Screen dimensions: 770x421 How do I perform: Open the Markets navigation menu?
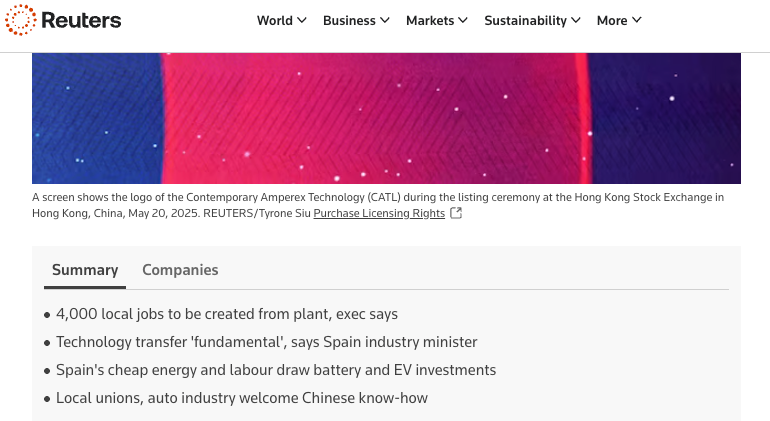pos(430,20)
